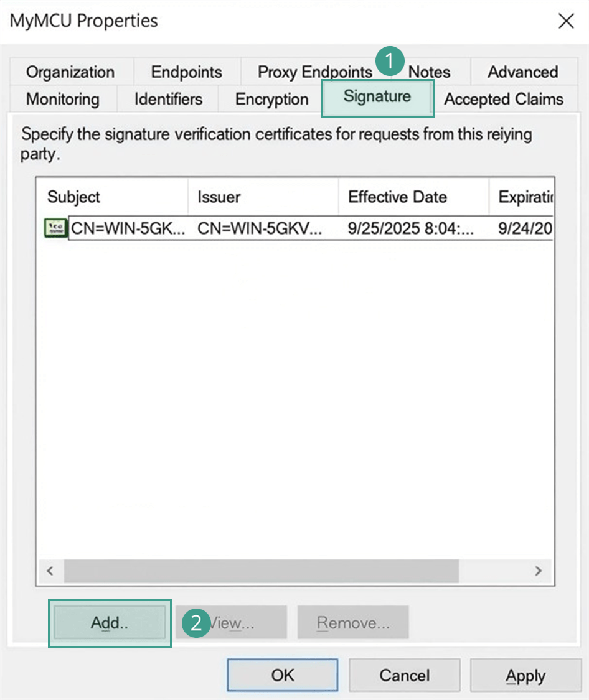This screenshot has height=700, width=589.
Task: Switch to the Organization tab
Action: (70, 72)
